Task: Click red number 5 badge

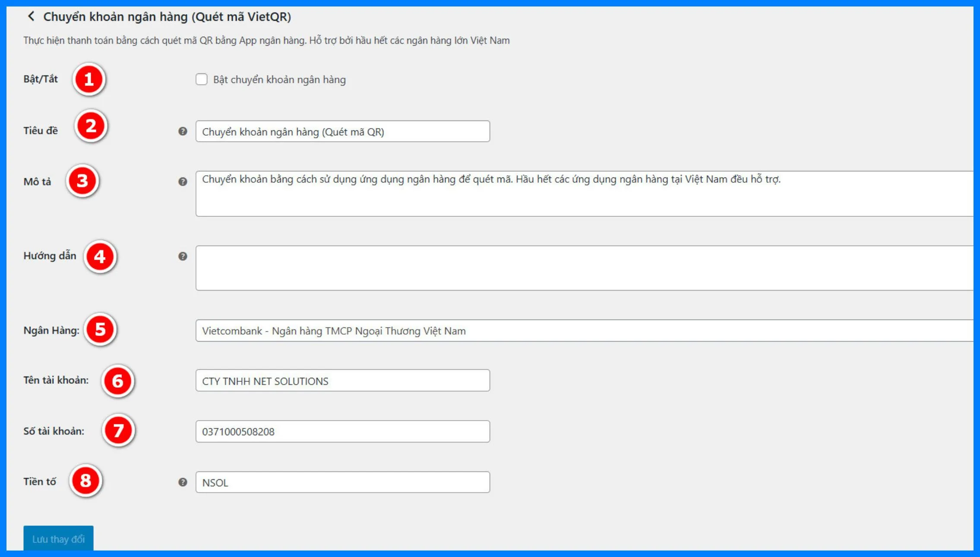Action: 100,330
